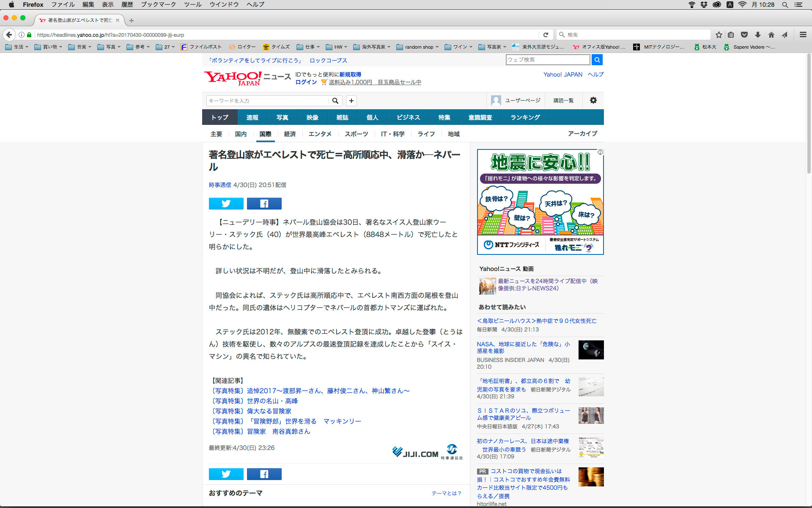The height and width of the screenshot is (508, 812).
Task: Open the 世界の名山・高峰 photo feature link
Action: point(272,401)
